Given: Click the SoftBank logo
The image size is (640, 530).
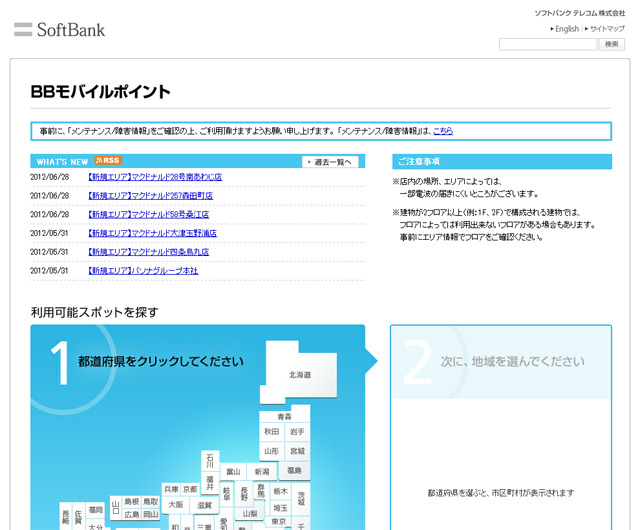Looking at the screenshot, I should 59,29.
